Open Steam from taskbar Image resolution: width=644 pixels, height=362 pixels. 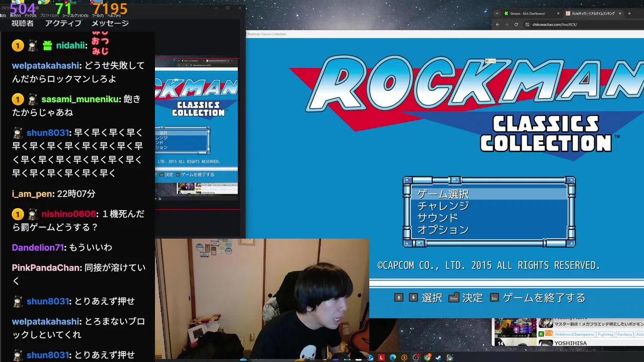coord(439,357)
